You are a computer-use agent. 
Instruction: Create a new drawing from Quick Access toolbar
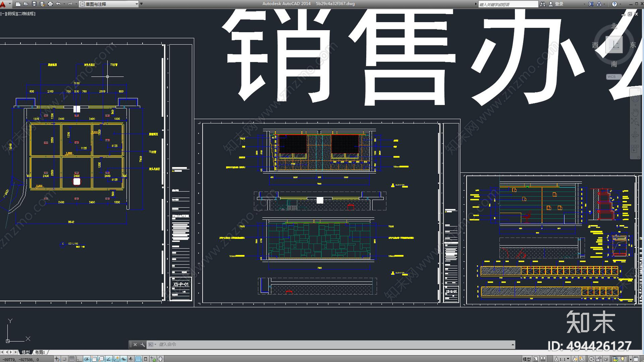pos(18,4)
